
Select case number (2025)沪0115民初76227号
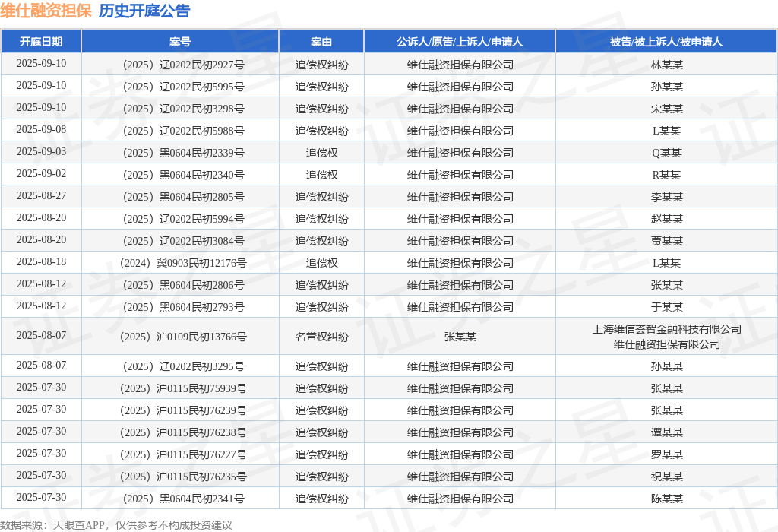tap(183, 454)
